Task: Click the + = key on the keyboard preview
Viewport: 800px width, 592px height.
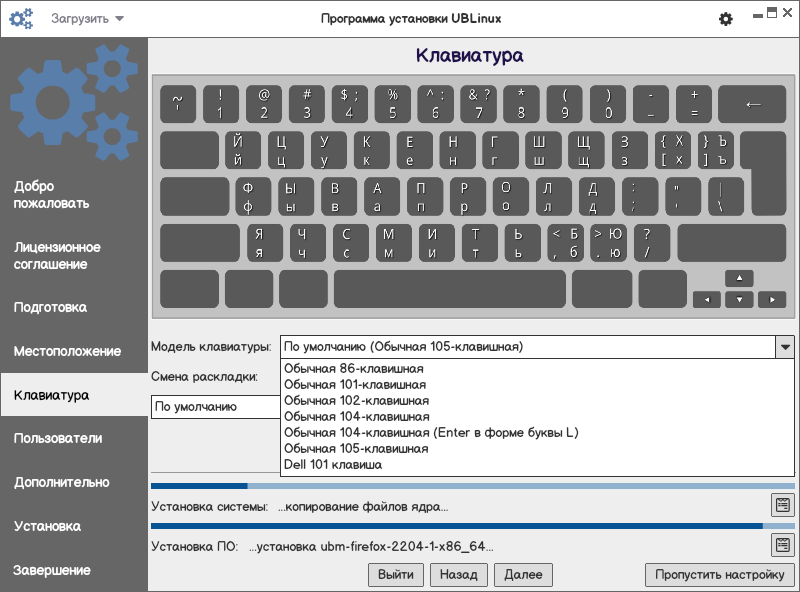Action: [x=694, y=104]
